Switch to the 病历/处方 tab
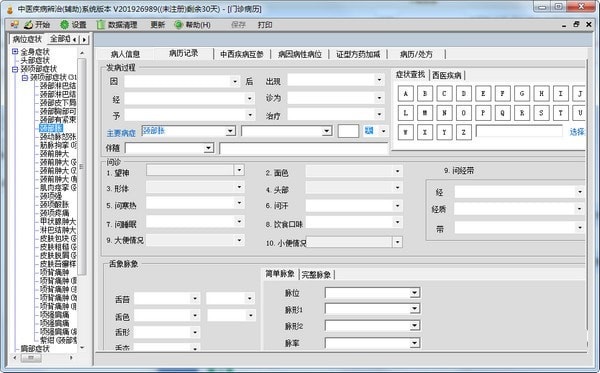The width and height of the screenshot is (600, 373). 416,54
